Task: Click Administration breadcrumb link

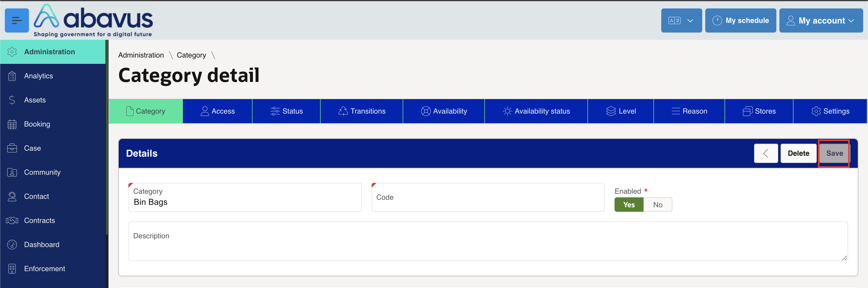Action: coord(141,55)
